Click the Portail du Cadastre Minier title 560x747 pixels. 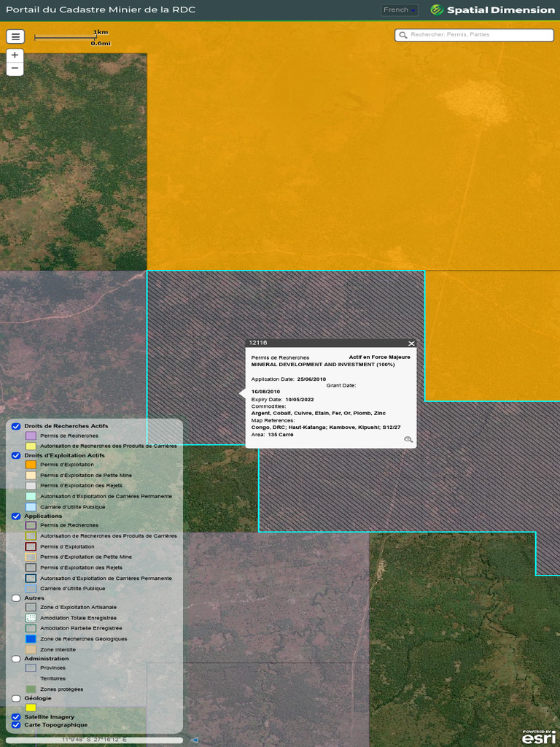point(101,10)
